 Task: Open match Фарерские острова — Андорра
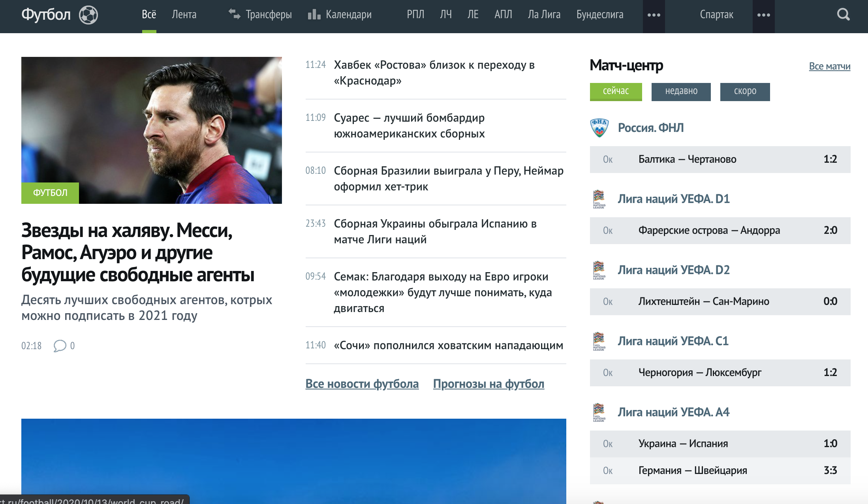click(x=720, y=231)
